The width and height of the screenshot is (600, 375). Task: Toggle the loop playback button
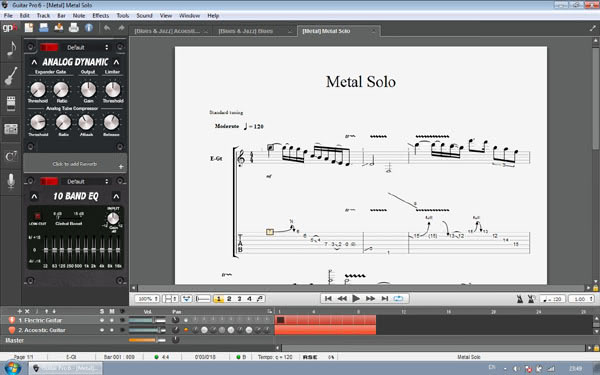coord(398,298)
